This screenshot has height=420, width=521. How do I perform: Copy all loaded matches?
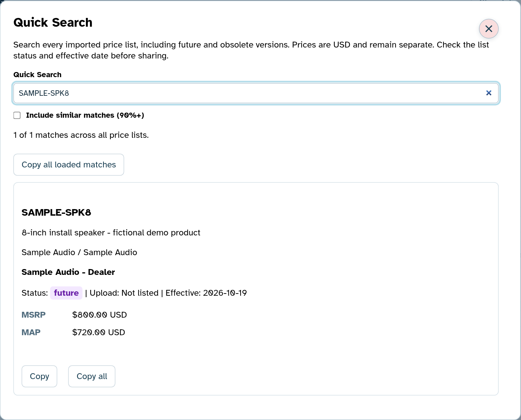tap(69, 164)
